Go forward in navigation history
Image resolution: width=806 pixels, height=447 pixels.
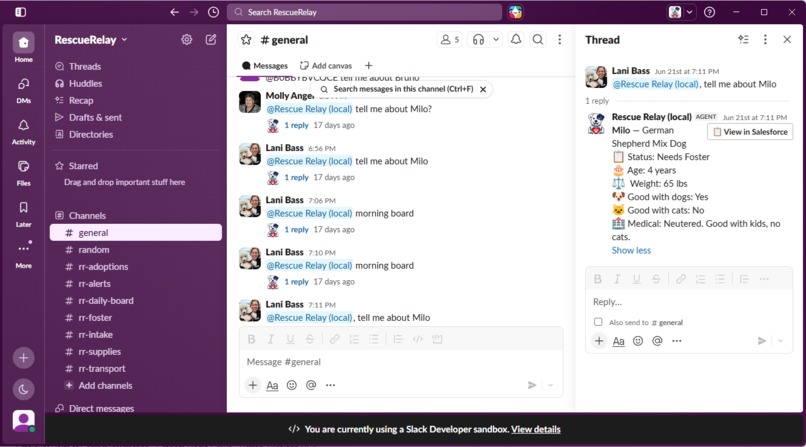pos(194,12)
